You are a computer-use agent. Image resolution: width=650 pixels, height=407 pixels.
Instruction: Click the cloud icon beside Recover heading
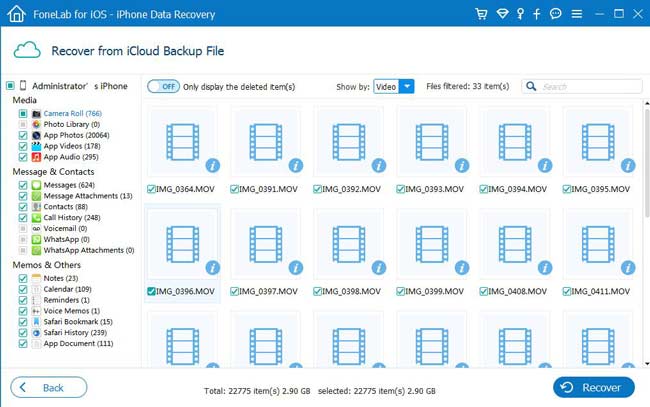pyautogui.click(x=27, y=50)
